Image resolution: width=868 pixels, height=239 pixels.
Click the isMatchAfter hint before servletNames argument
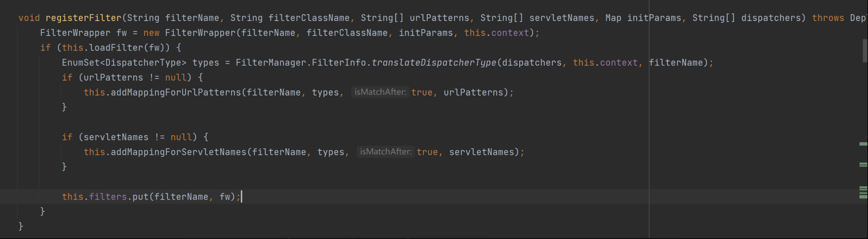tap(386, 152)
